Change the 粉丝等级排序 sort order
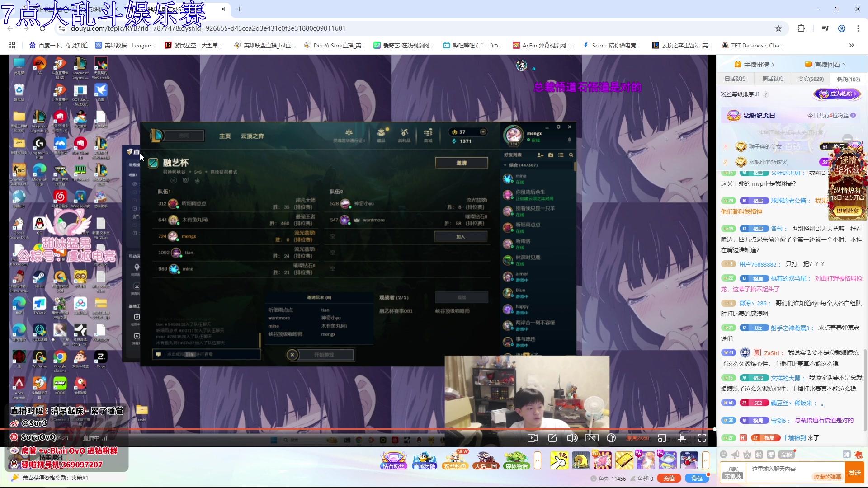This screenshot has width=868, height=488. tap(740, 94)
